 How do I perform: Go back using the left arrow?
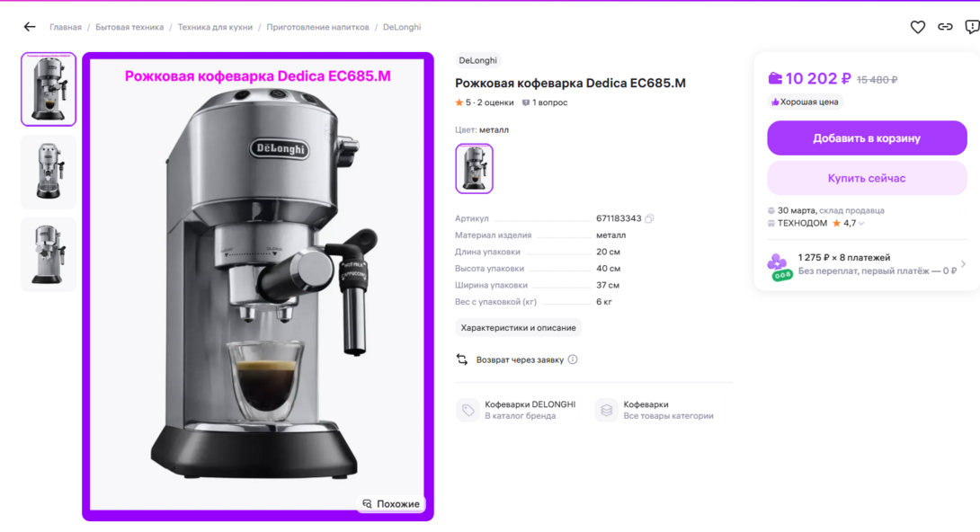point(30,27)
